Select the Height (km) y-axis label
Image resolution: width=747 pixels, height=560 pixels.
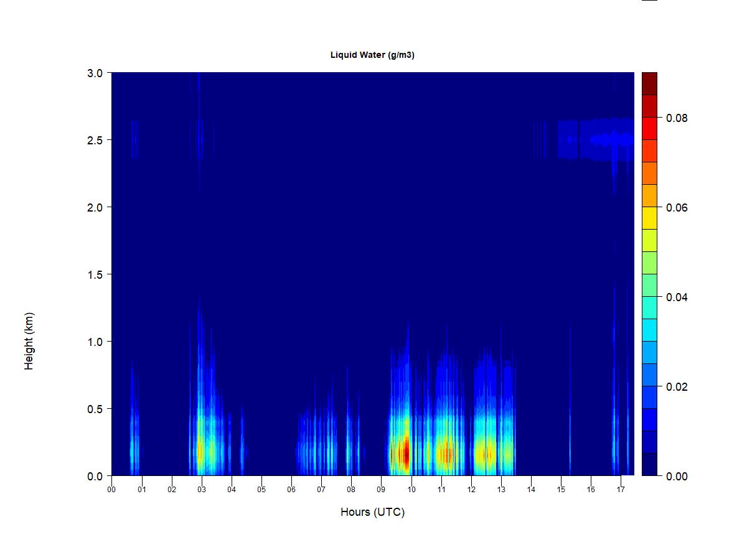pyautogui.click(x=29, y=342)
